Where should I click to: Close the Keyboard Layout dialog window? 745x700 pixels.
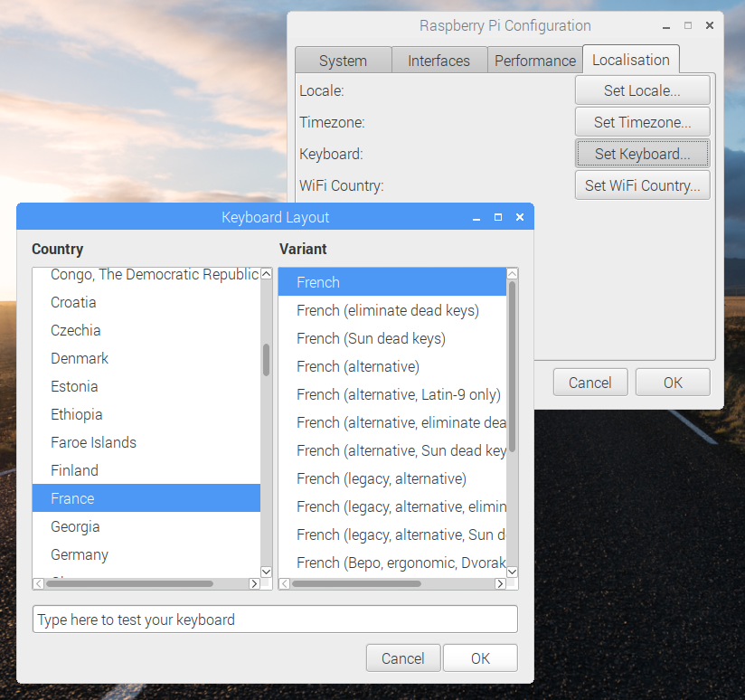click(519, 218)
